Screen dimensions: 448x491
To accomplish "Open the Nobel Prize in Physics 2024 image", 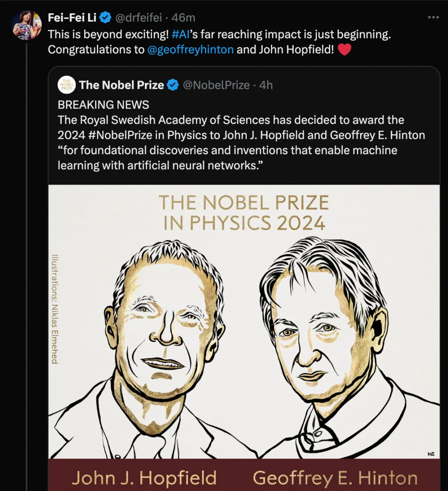I will [244, 338].
